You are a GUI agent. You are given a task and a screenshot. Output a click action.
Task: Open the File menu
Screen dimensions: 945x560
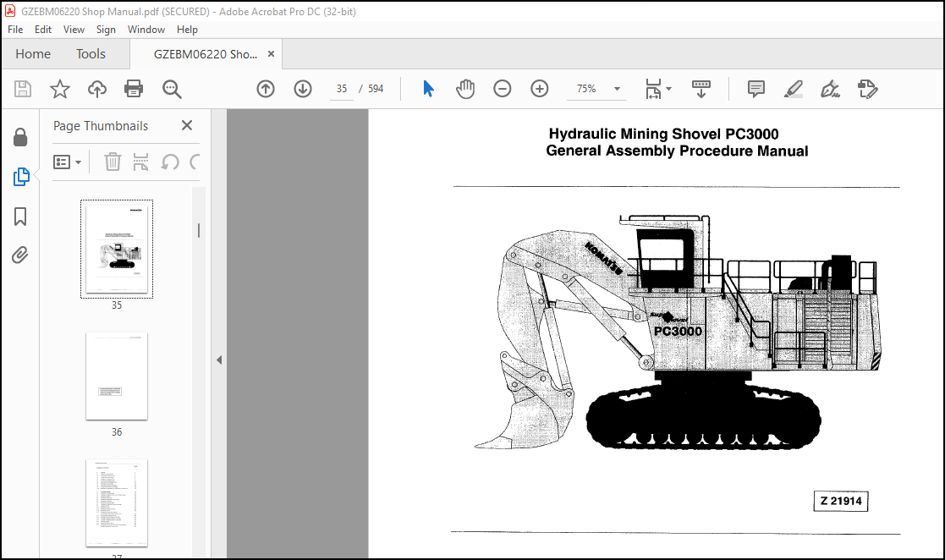[x=15, y=30]
